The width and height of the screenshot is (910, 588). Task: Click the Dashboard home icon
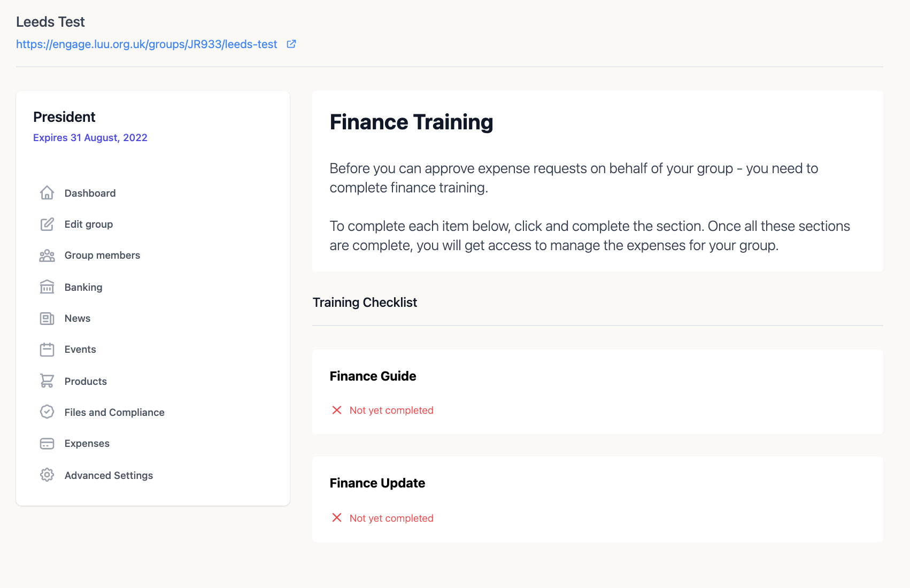[x=47, y=193]
